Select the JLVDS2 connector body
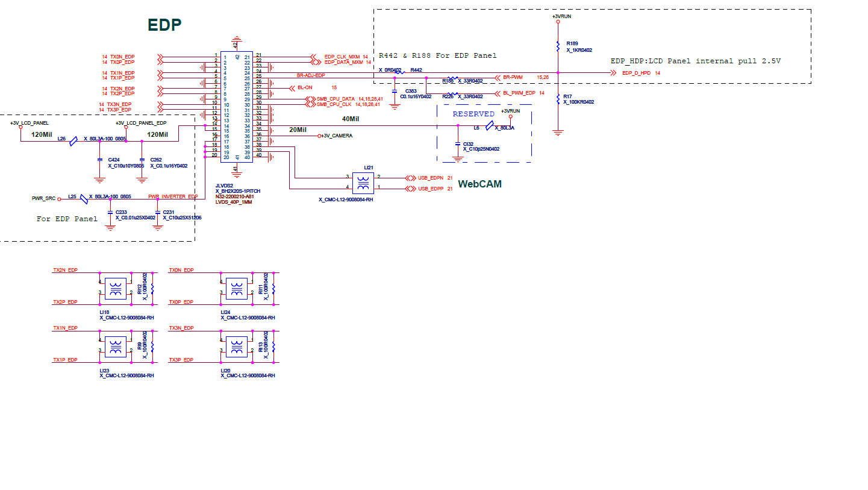The width and height of the screenshot is (868, 490). pos(237,106)
